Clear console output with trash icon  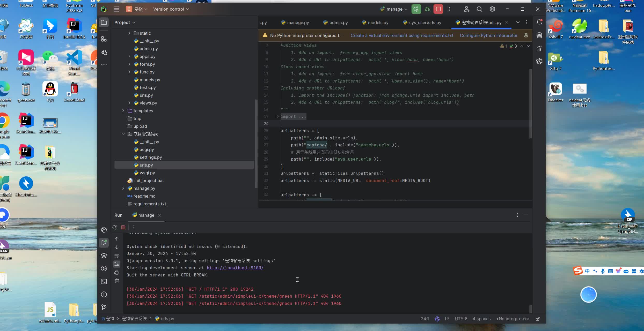point(117,281)
